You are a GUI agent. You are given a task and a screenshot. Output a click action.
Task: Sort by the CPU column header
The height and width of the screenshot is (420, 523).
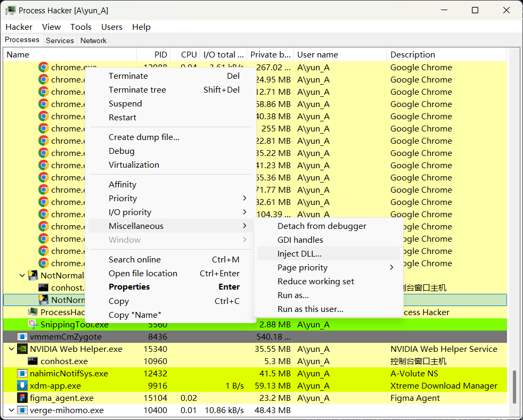(x=189, y=55)
